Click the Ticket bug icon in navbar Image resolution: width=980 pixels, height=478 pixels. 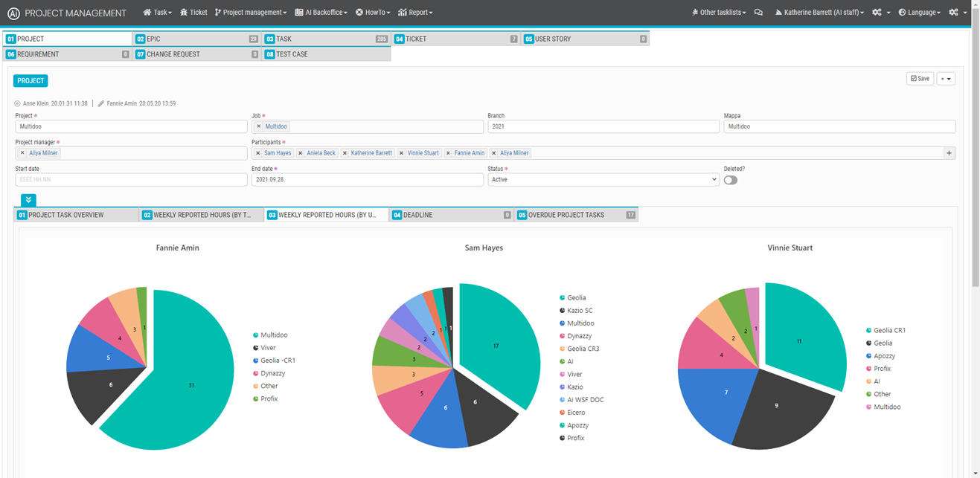tap(184, 13)
